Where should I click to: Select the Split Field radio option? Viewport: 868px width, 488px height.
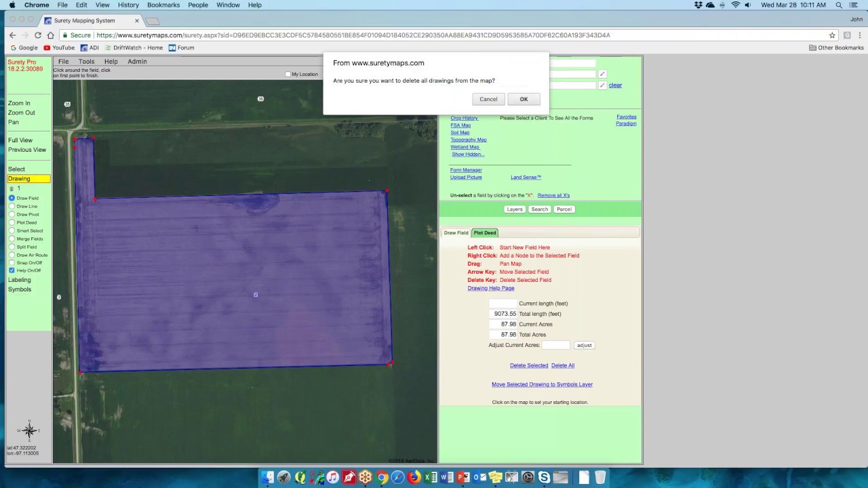point(12,247)
